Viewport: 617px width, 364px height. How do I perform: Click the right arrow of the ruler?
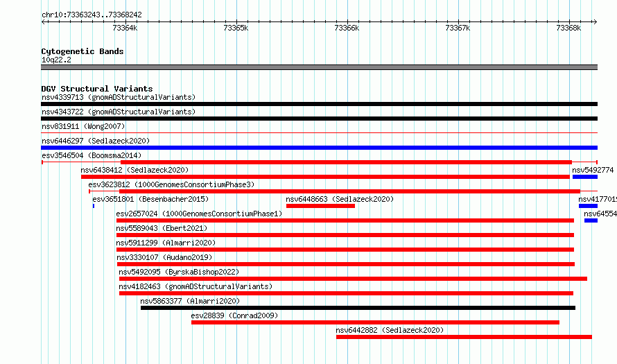point(595,22)
